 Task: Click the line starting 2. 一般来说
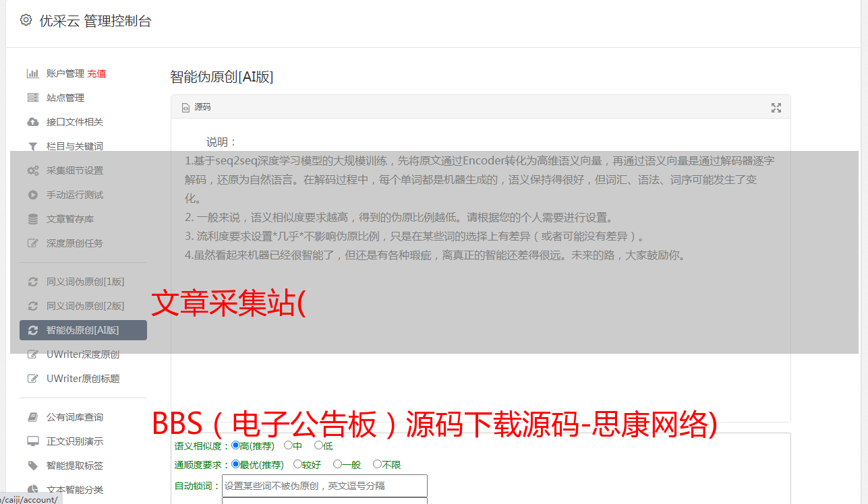399,218
